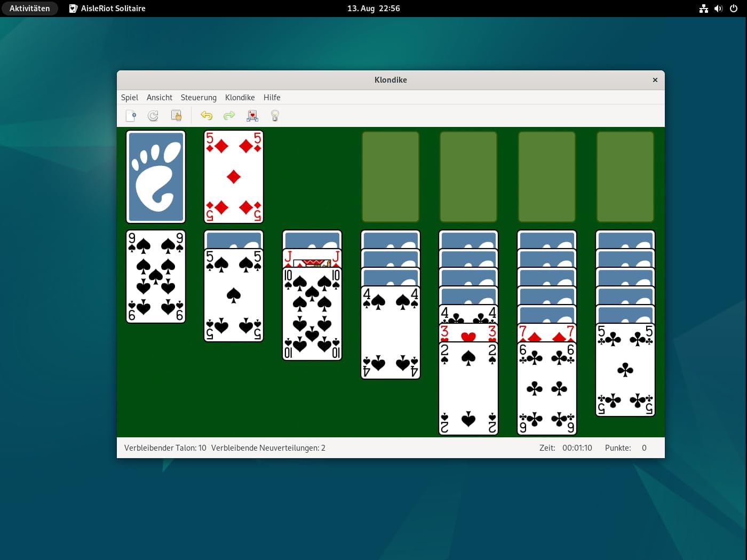Open the volume icon in the top bar
Viewport: 747px width, 560px height.
(719, 9)
